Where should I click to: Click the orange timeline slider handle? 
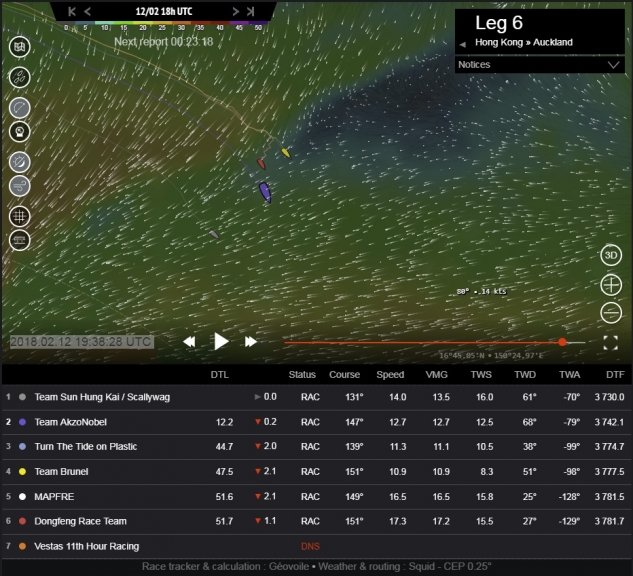(562, 342)
